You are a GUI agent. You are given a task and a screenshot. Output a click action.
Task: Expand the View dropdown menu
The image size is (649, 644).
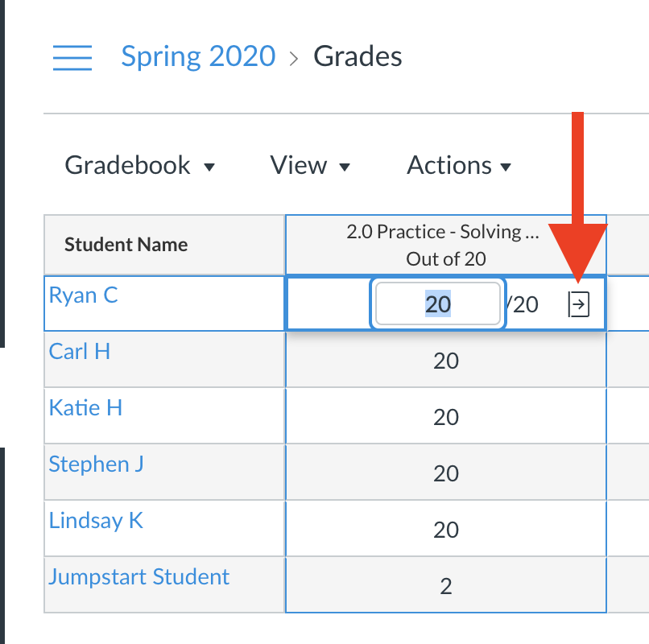click(x=310, y=166)
